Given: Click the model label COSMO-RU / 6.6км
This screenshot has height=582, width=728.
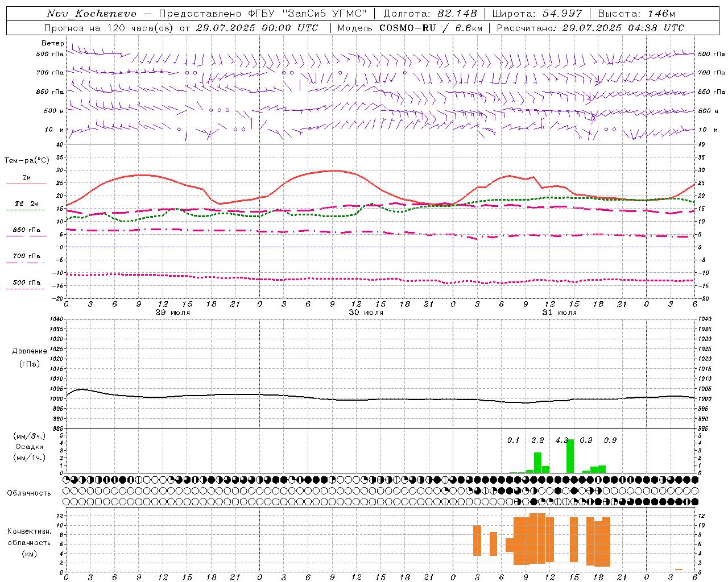Looking at the screenshot, I should click(431, 28).
